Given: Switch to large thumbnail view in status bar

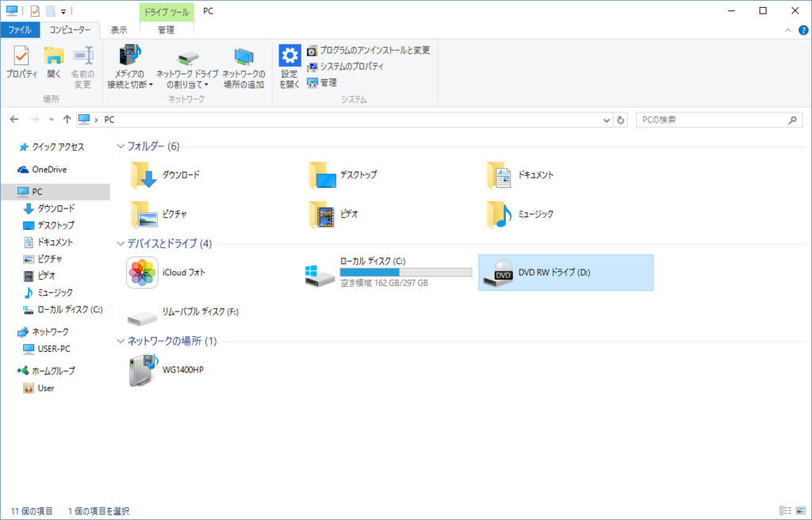Looking at the screenshot, I should click(x=799, y=510).
